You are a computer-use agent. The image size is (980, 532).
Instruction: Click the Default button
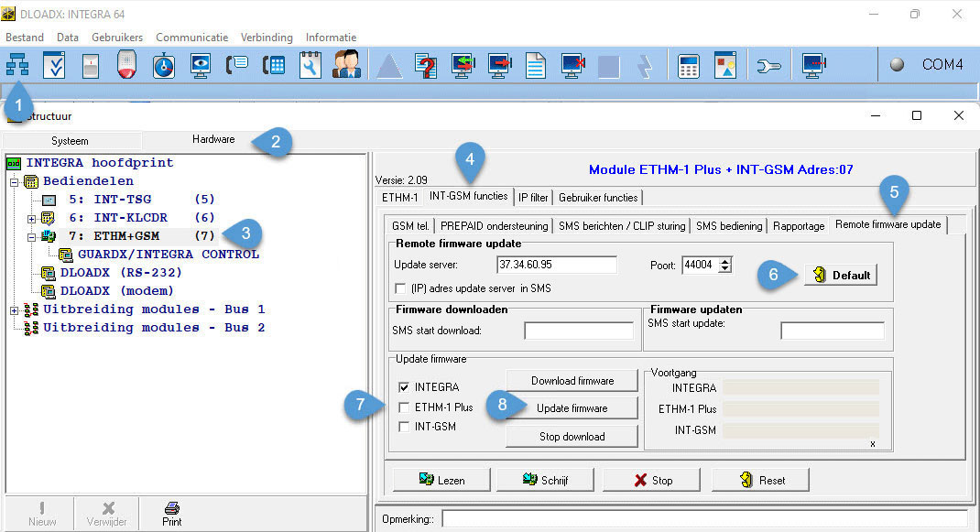842,275
